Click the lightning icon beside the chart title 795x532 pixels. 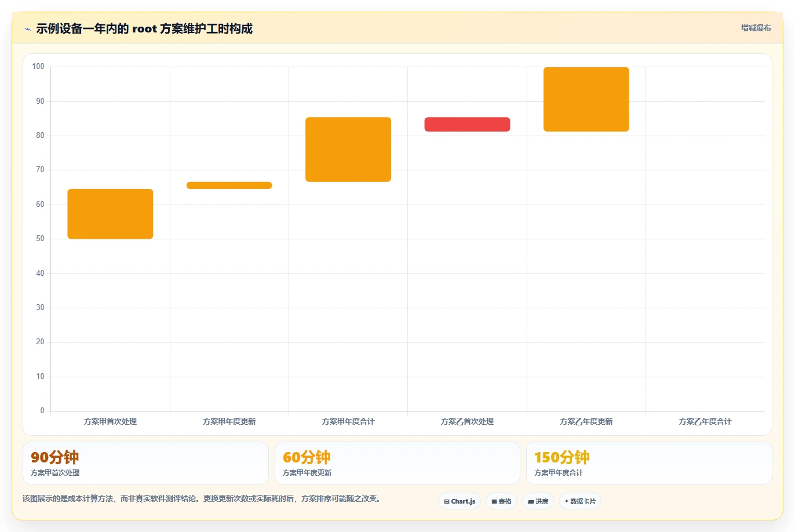click(x=27, y=29)
